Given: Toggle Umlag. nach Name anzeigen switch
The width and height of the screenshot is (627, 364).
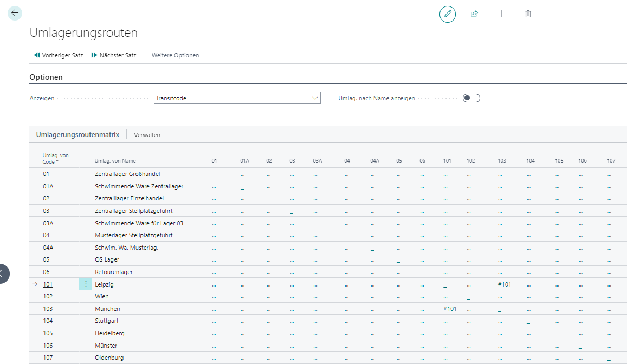Looking at the screenshot, I should click(x=471, y=98).
